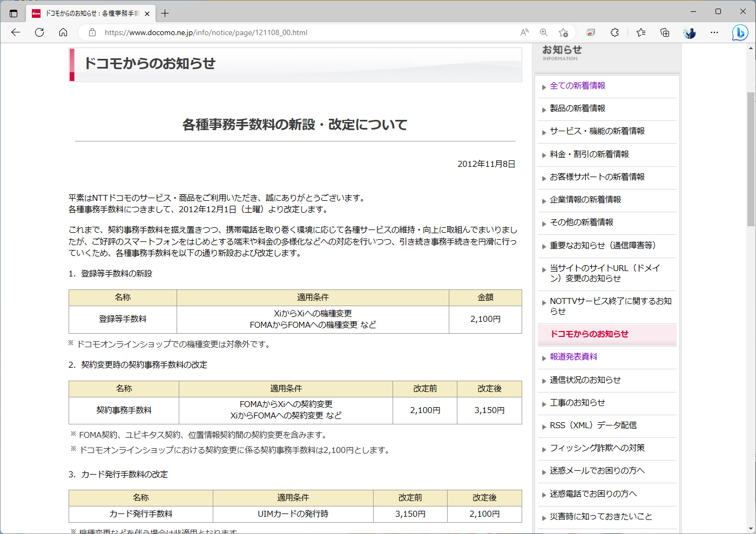The height and width of the screenshot is (534, 756).
Task: Open 災害時に知っておきたいこと link
Action: (601, 517)
